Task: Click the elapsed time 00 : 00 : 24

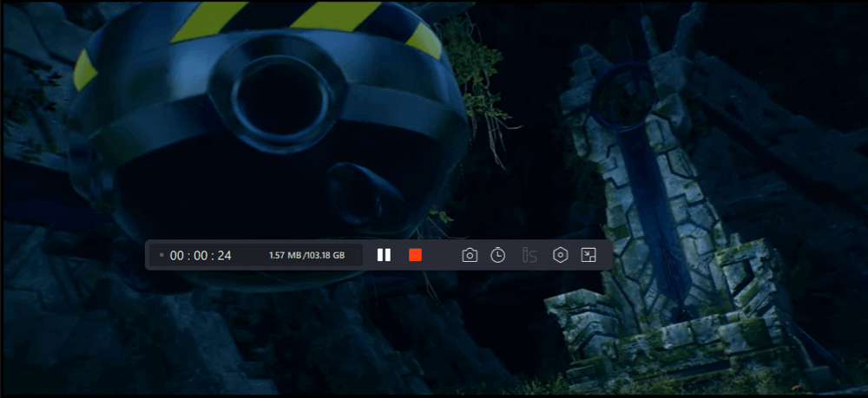Action: click(x=201, y=256)
